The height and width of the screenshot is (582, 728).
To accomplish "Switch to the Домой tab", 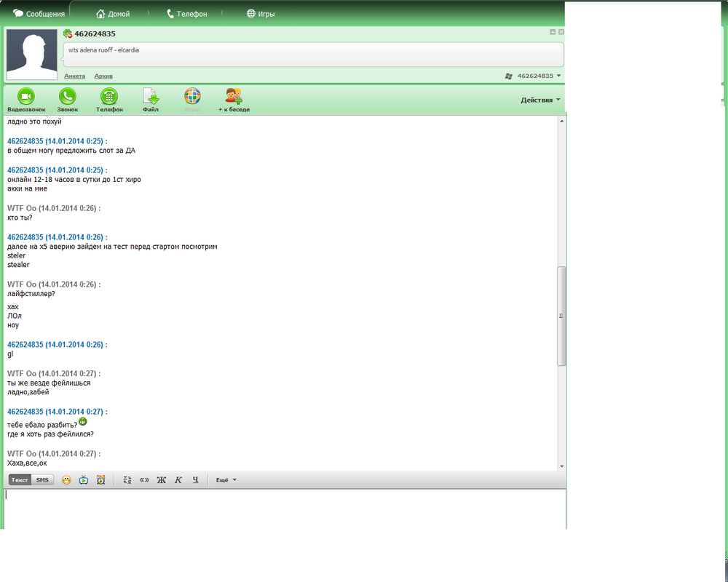I will pos(113,14).
